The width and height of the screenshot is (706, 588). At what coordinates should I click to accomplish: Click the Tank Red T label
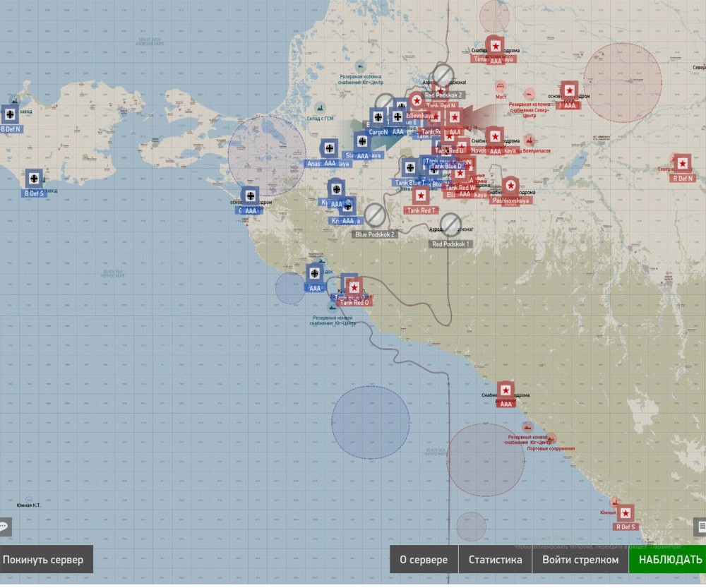pos(421,210)
